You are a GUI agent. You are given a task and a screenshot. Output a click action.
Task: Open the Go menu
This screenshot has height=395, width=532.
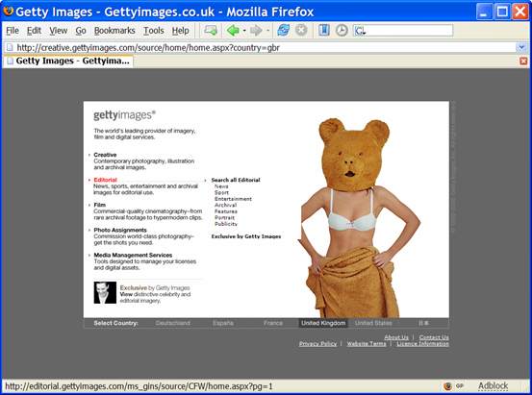pyautogui.click(x=81, y=31)
